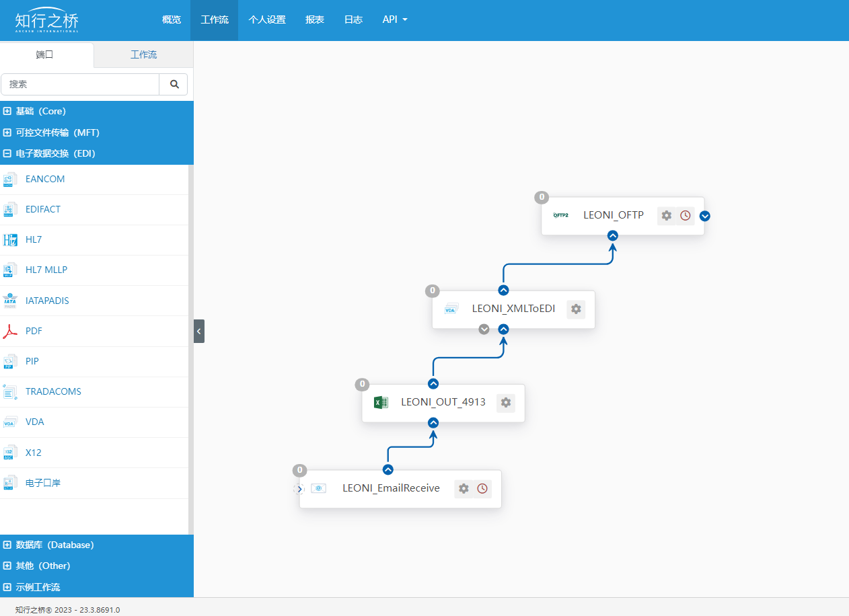The height and width of the screenshot is (616, 849).
Task: Open settings gear on LEONI_OFTP node
Action: pyautogui.click(x=666, y=216)
